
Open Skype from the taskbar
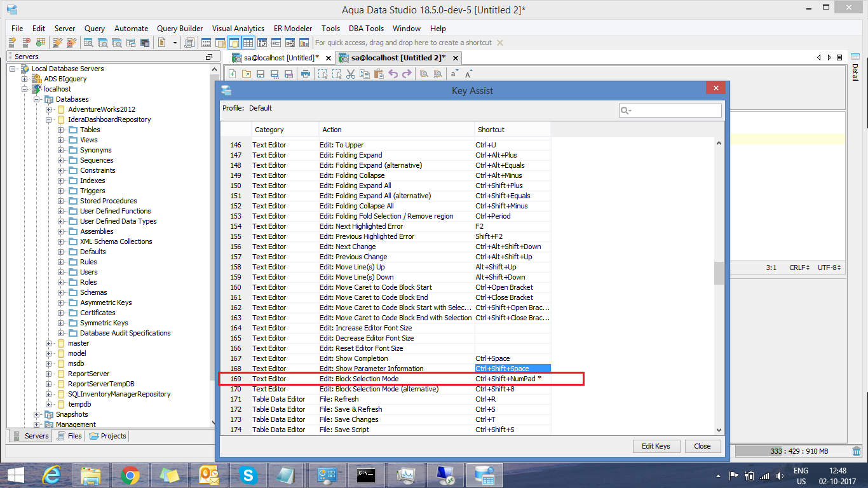pyautogui.click(x=248, y=475)
